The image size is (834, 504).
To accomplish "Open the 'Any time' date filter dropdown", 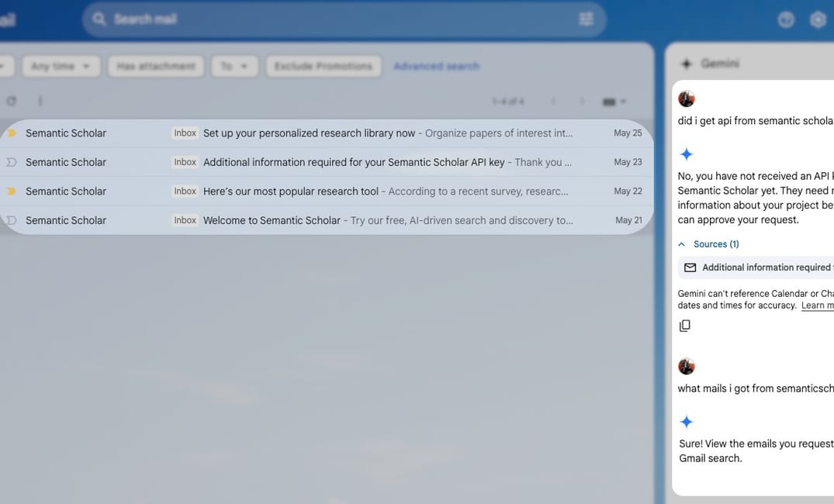I will click(61, 67).
